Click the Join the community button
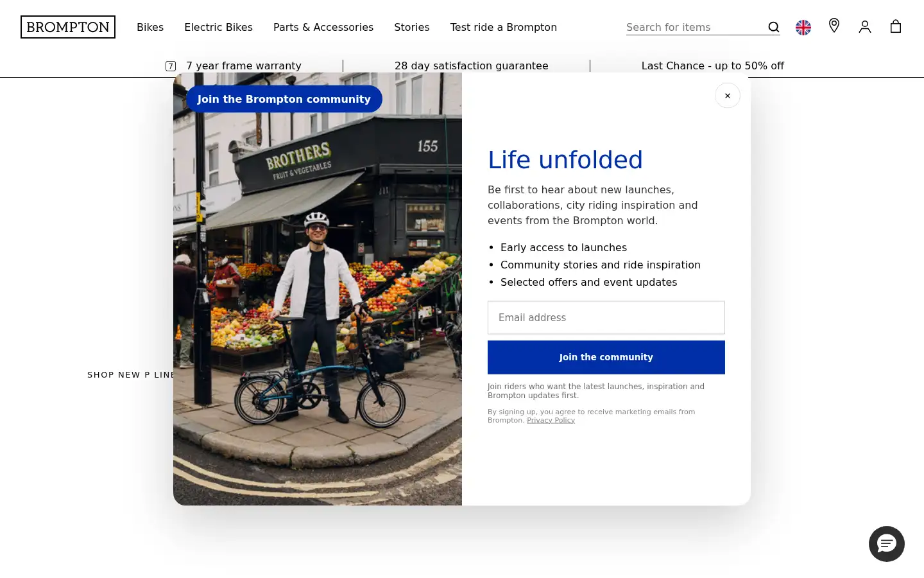The width and height of the screenshot is (924, 578). click(x=606, y=357)
